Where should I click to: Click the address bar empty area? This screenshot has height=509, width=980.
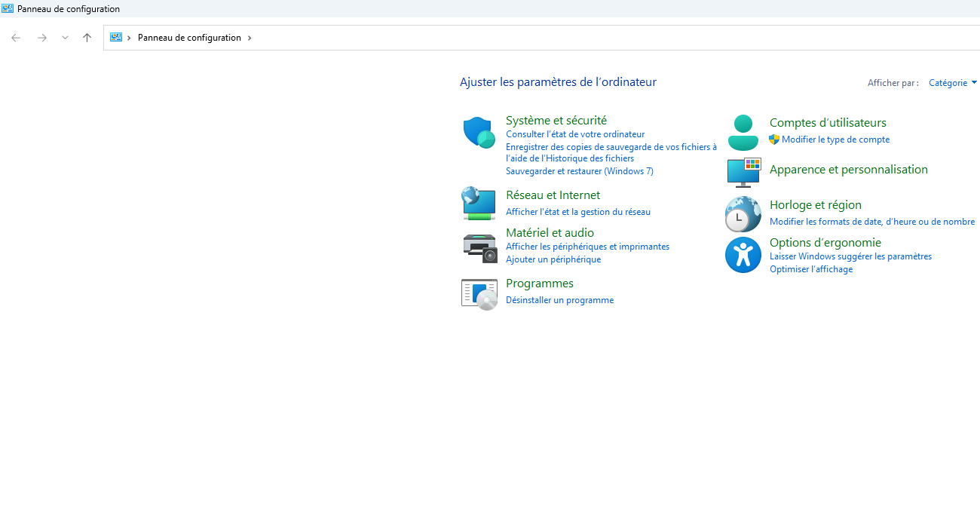(603, 38)
